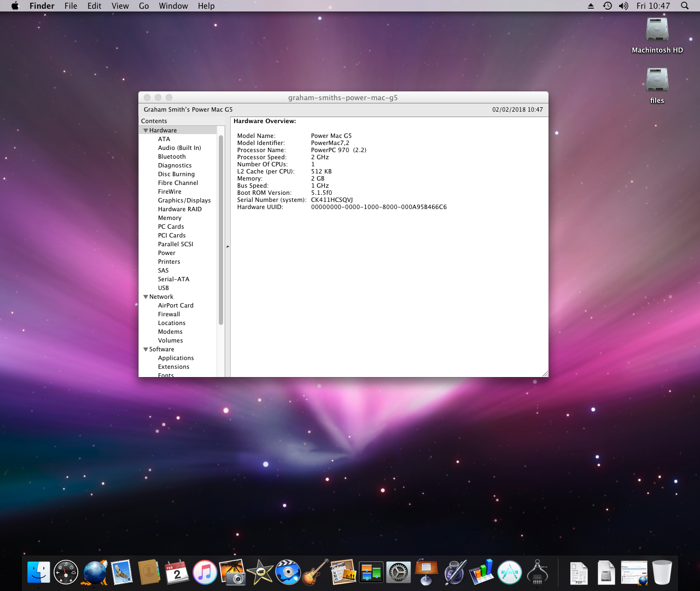Open the File menu
The width and height of the screenshot is (700, 591).
pyautogui.click(x=71, y=6)
